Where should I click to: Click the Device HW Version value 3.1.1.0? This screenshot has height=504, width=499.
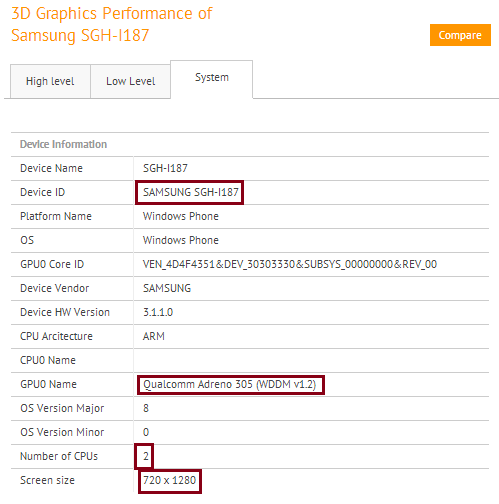[x=158, y=312]
